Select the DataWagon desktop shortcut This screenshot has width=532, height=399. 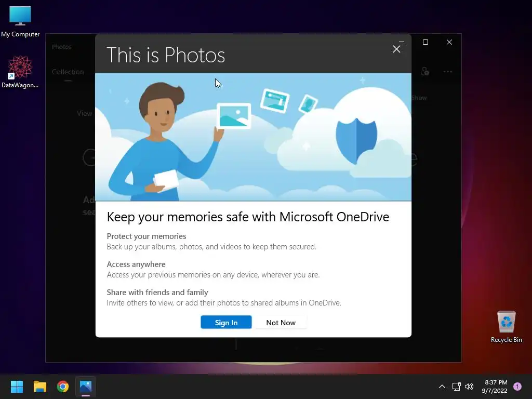20,72
